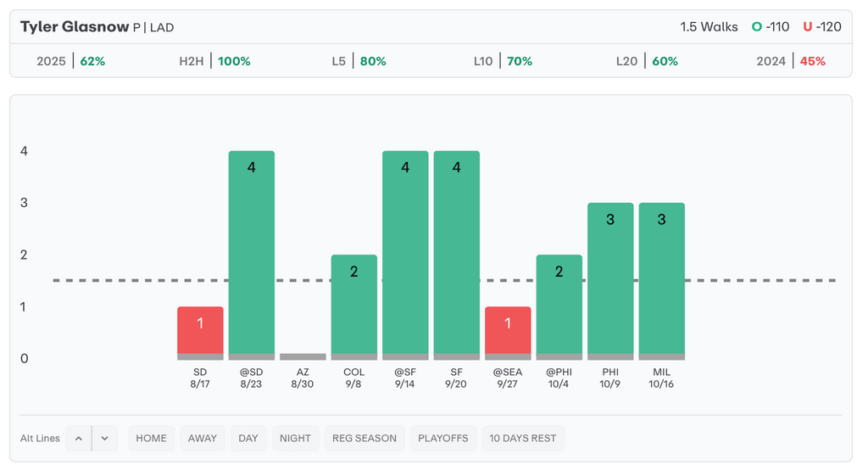868x476 pixels.
Task: Toggle the HOME games filter
Action: 152,439
